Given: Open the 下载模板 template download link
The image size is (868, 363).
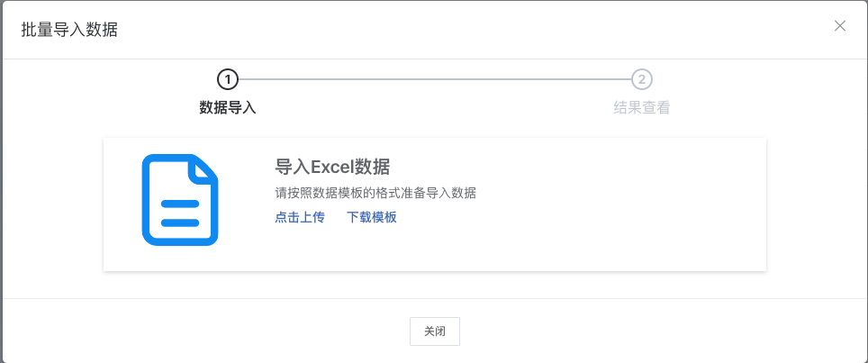Looking at the screenshot, I should (x=371, y=217).
